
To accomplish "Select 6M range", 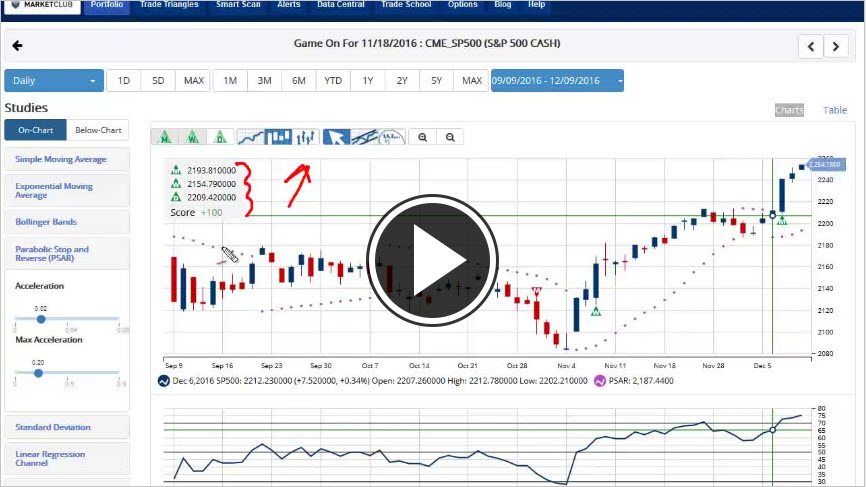I will [299, 81].
